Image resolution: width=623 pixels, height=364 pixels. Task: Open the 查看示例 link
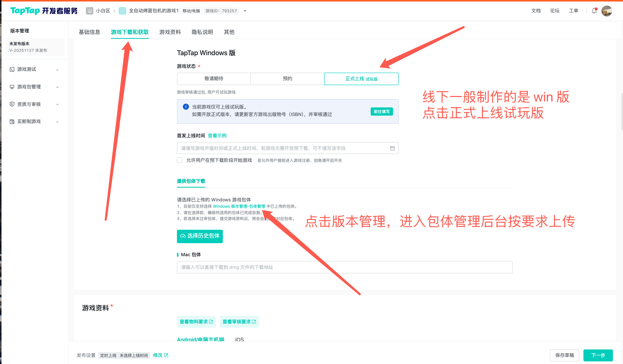(217, 136)
